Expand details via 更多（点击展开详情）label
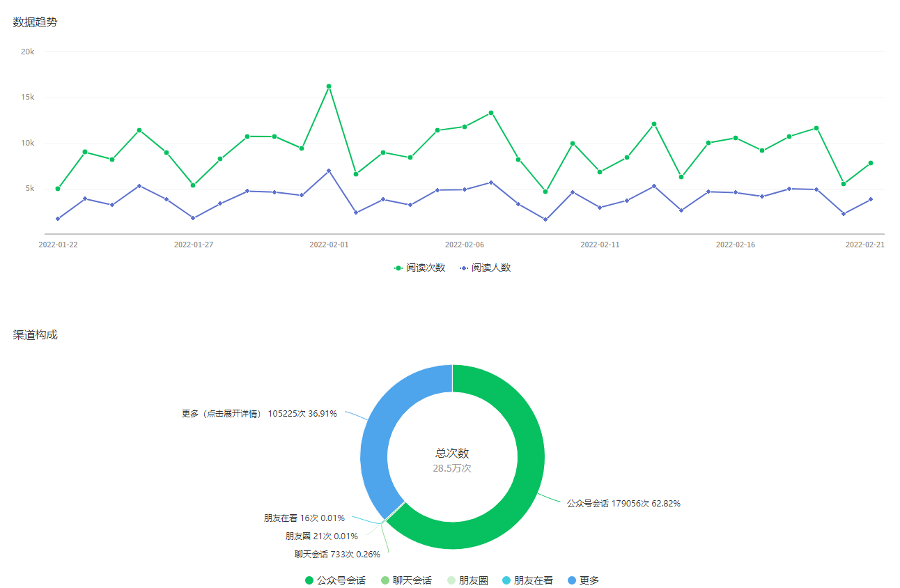900x588 pixels. coord(259,414)
